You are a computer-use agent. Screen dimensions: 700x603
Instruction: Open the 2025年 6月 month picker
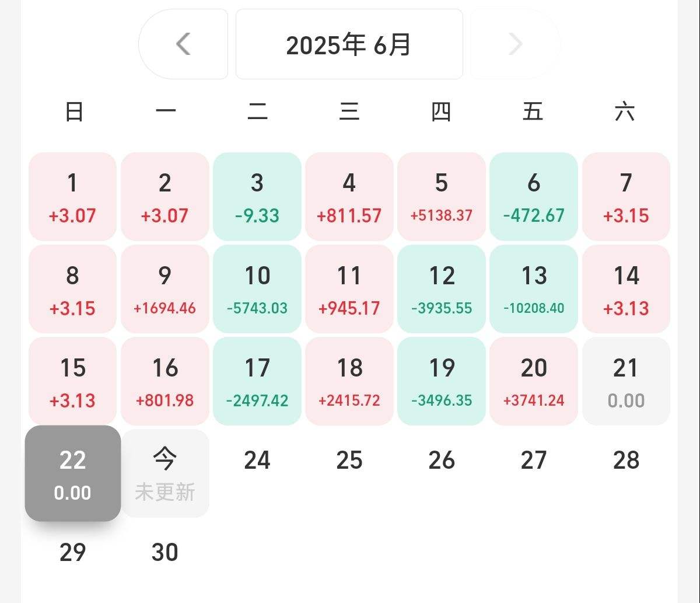click(x=349, y=44)
